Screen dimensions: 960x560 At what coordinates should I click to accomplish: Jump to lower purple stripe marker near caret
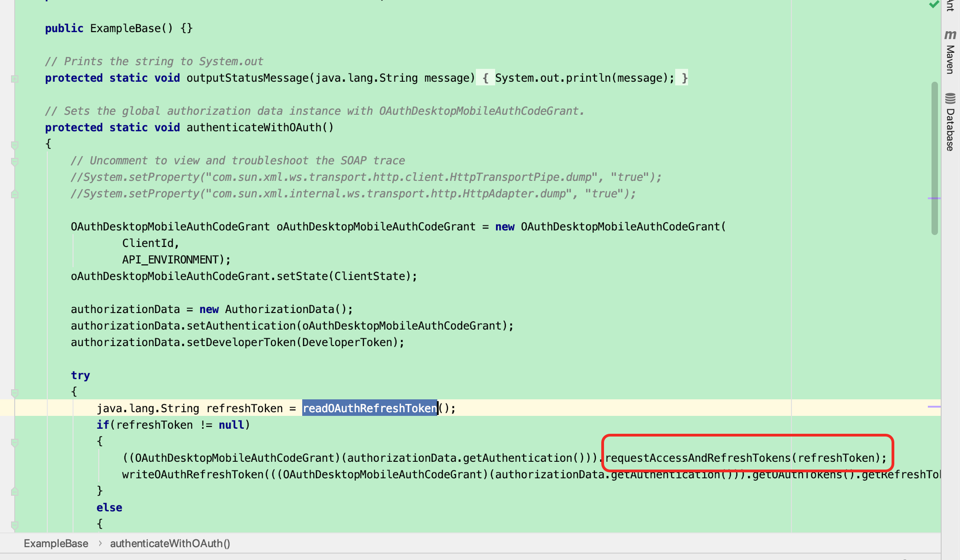[934, 406]
